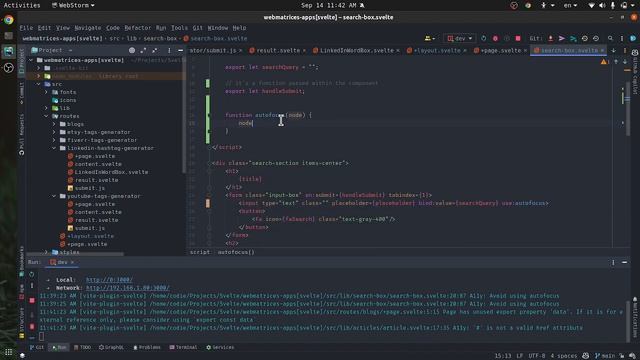Expand the blogs folder
The height and width of the screenshot is (360, 640).
pos(54,124)
